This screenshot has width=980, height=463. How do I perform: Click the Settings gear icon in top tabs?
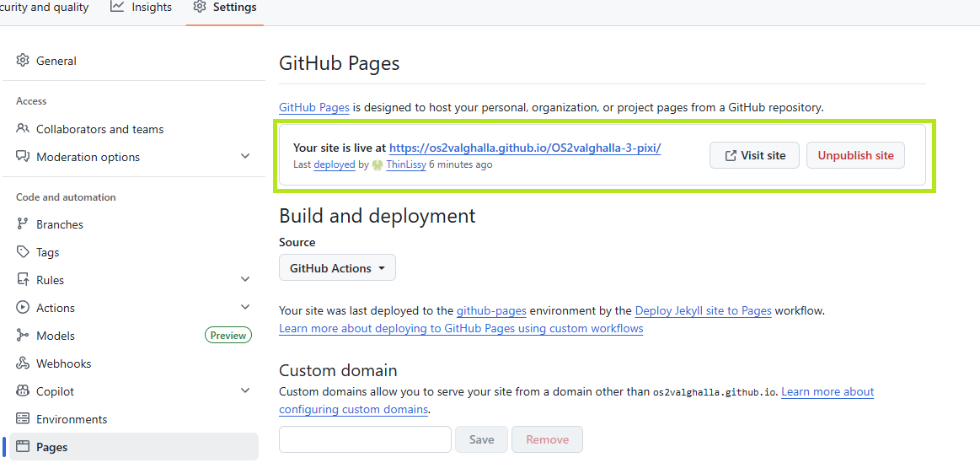[x=200, y=7]
